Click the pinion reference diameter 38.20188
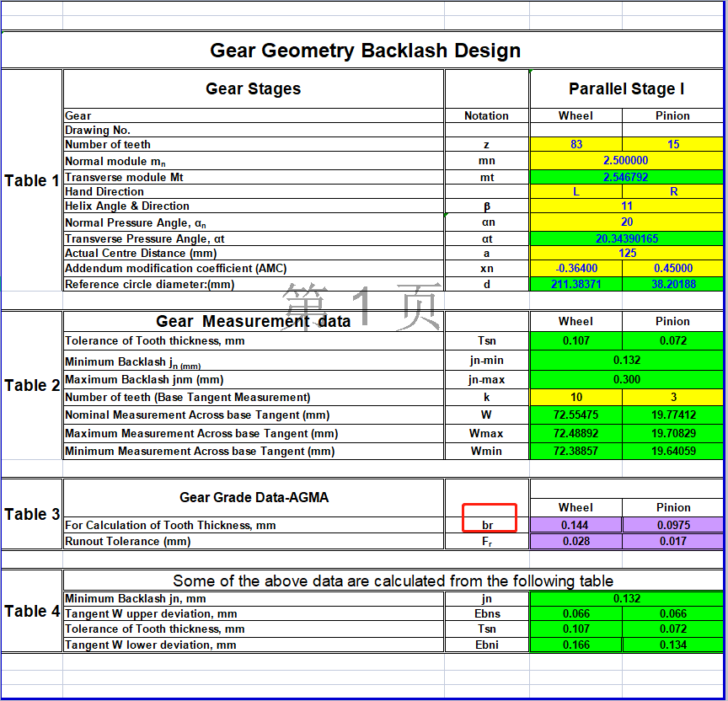This screenshot has width=728, height=701. (672, 284)
